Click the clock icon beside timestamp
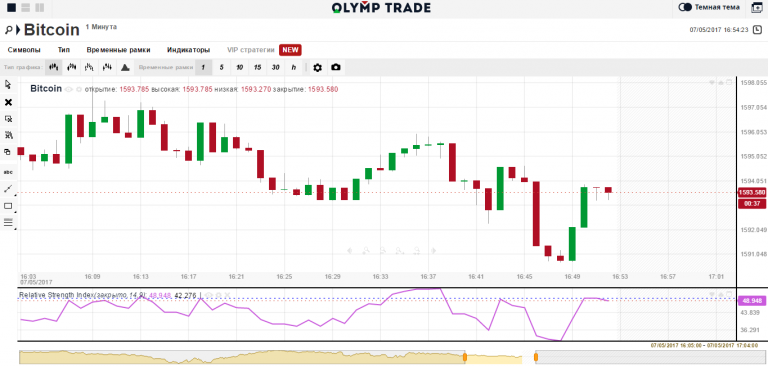 757,30
